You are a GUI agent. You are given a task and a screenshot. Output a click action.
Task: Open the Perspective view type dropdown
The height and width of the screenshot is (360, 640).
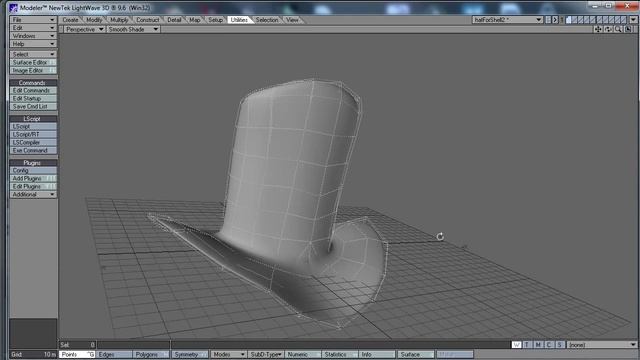pos(84,29)
